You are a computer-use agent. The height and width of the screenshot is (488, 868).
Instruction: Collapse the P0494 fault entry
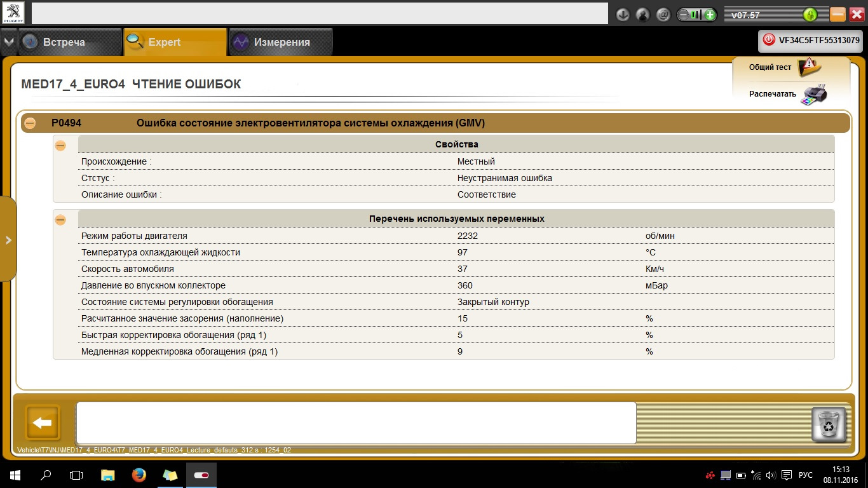[29, 123]
